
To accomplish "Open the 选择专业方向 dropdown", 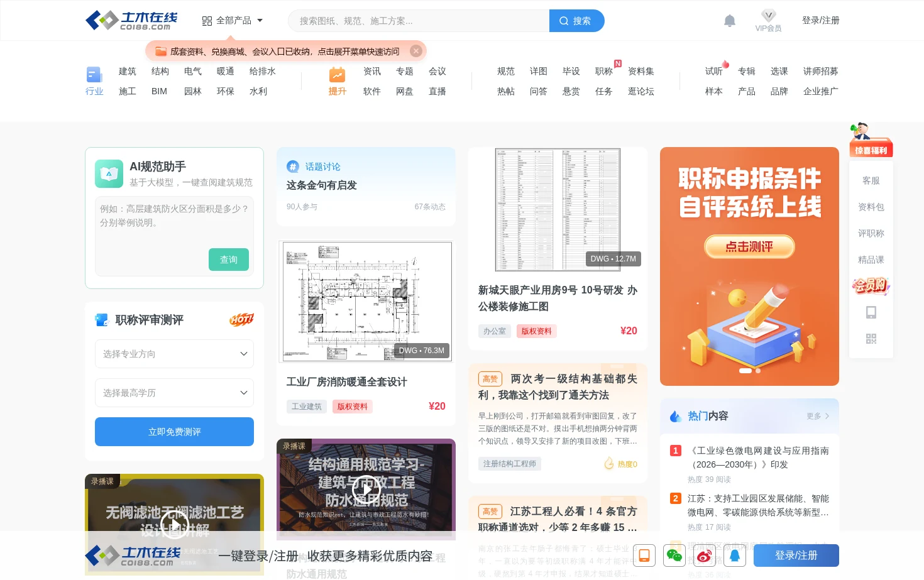I will [x=174, y=354].
